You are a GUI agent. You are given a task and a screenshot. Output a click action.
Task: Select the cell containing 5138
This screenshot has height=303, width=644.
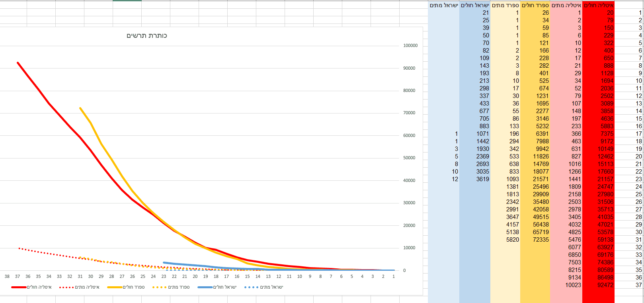[505, 232]
